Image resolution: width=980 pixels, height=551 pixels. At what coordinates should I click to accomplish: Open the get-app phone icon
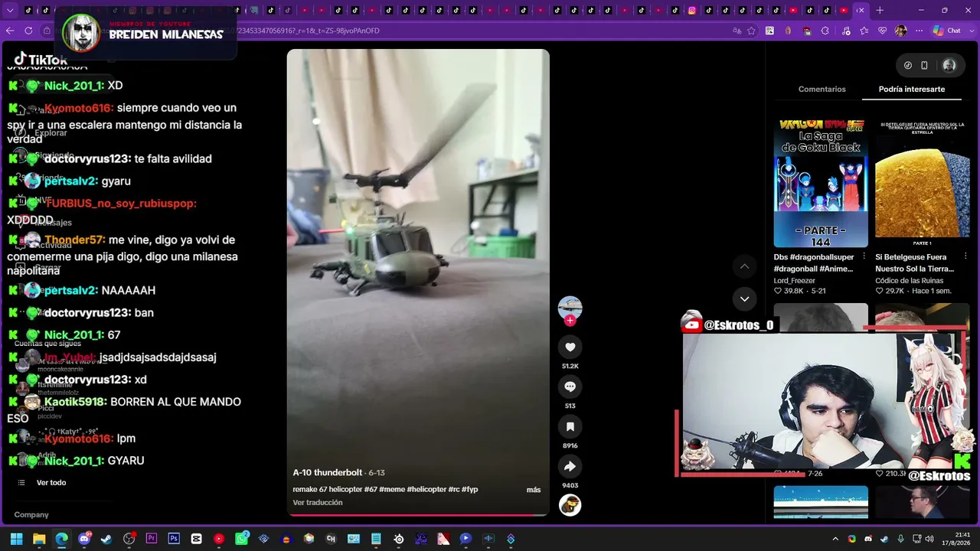click(x=924, y=66)
